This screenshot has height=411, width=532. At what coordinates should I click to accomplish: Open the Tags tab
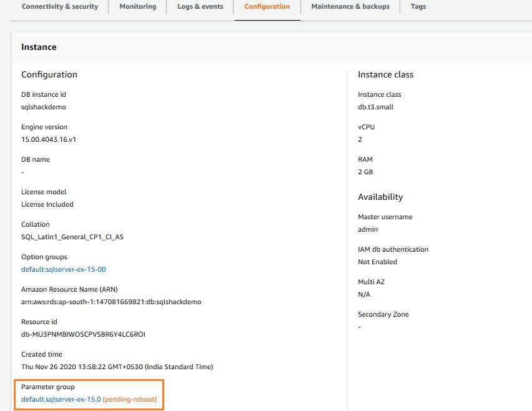click(418, 7)
